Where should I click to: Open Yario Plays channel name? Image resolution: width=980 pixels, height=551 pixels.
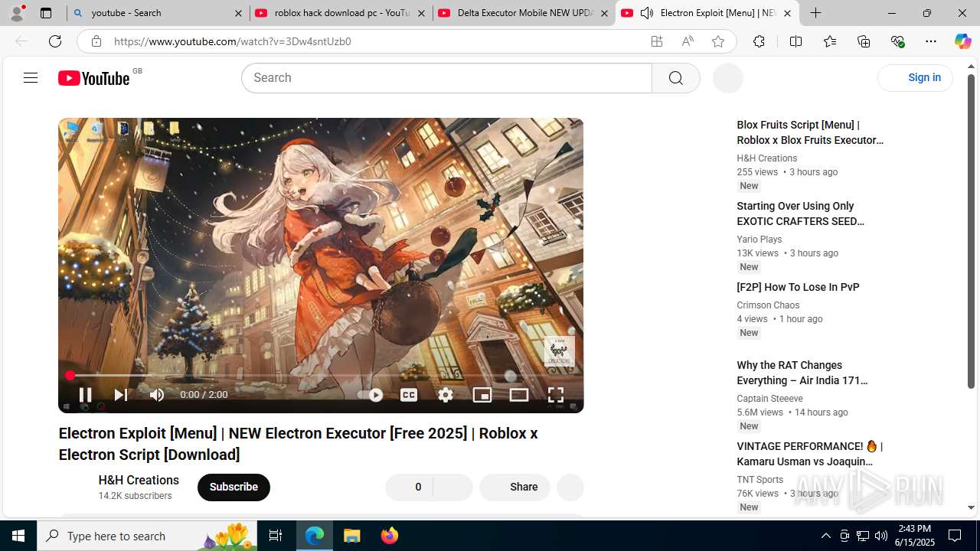coord(759,240)
